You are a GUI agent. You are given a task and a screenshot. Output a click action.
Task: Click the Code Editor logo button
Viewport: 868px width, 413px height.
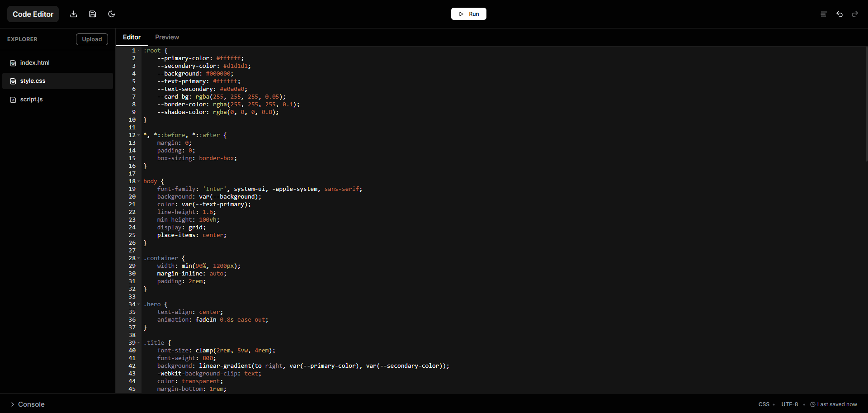(x=33, y=14)
